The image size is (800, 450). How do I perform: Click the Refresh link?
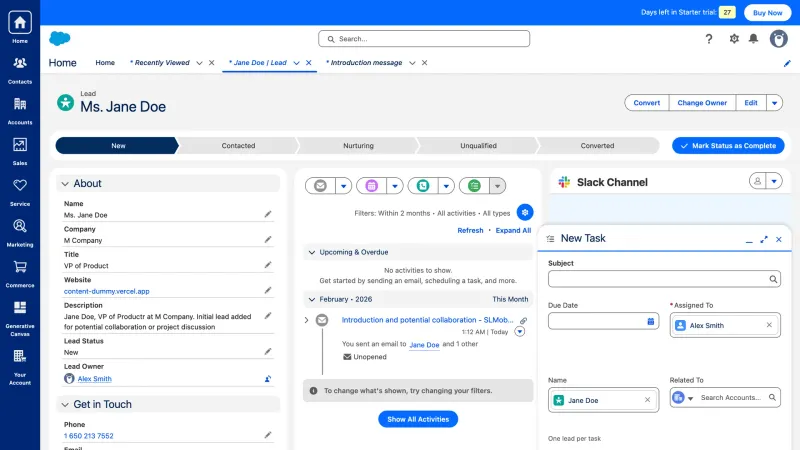tap(470, 231)
